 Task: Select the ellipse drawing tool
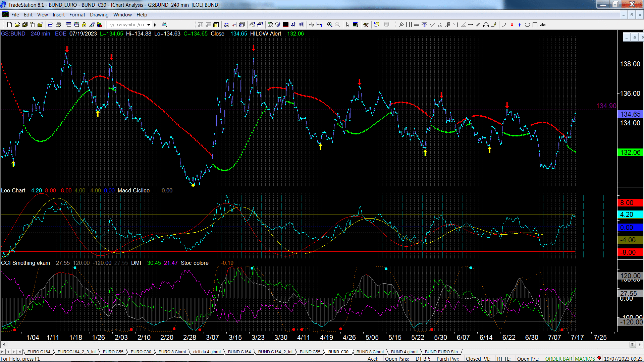527,25
